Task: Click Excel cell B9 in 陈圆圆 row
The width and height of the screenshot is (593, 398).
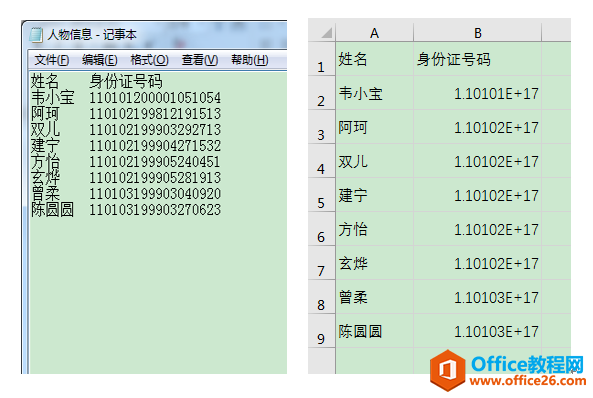Action: (478, 331)
